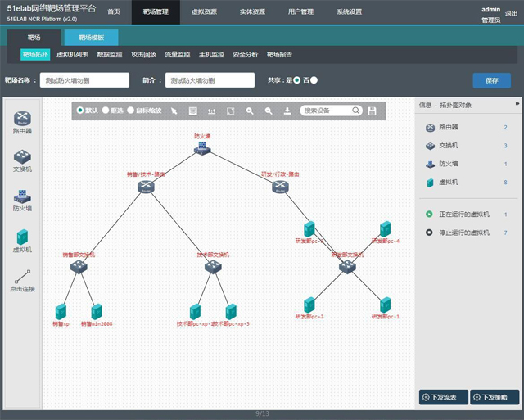This screenshot has width=524, height=420.
Task: Enable the 鼠标缩放 mouse zoom radio
Action: 131,111
